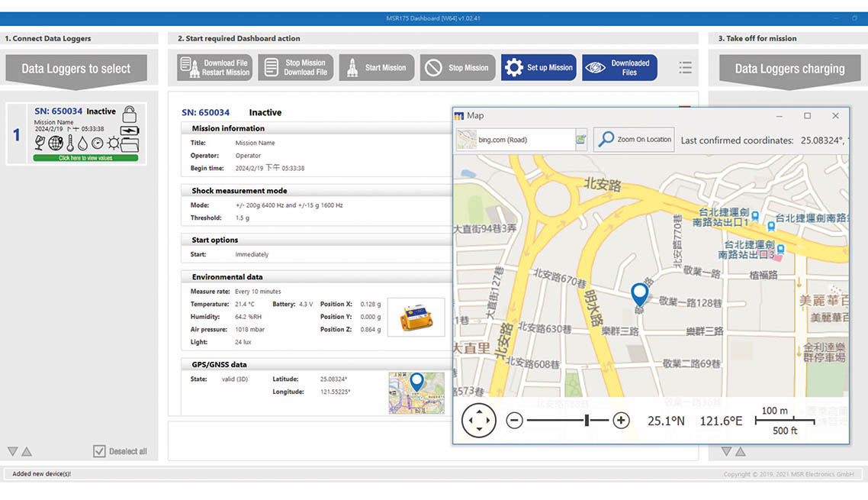Screen dimensions: 868x500
Task: Start the mission with rocket icon
Action: pyautogui.click(x=377, y=68)
